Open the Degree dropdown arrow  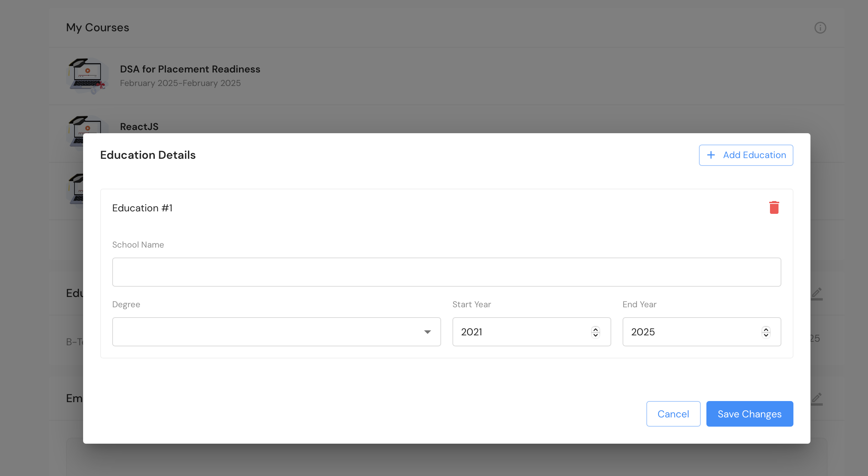(427, 332)
